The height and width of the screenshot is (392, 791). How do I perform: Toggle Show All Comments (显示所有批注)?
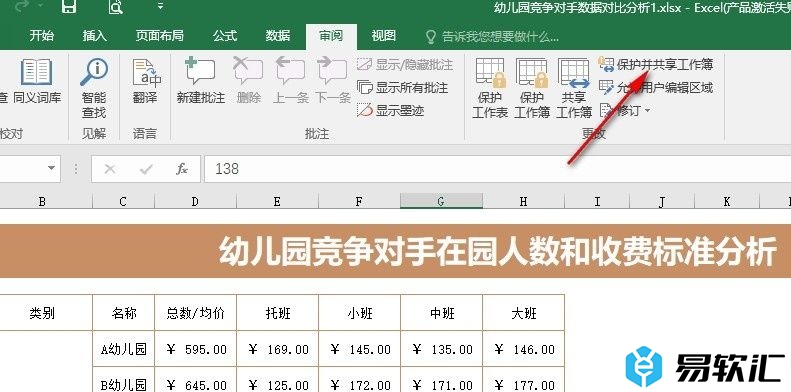click(x=403, y=88)
